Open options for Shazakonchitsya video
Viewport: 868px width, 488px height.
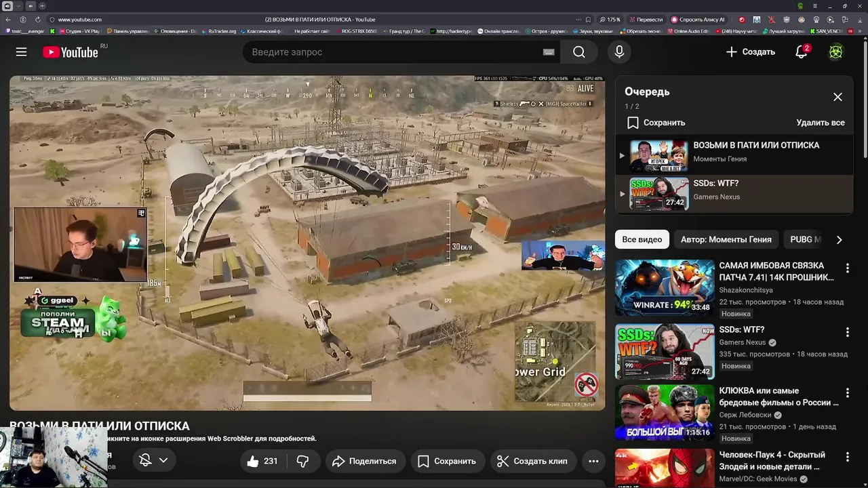[x=847, y=268]
